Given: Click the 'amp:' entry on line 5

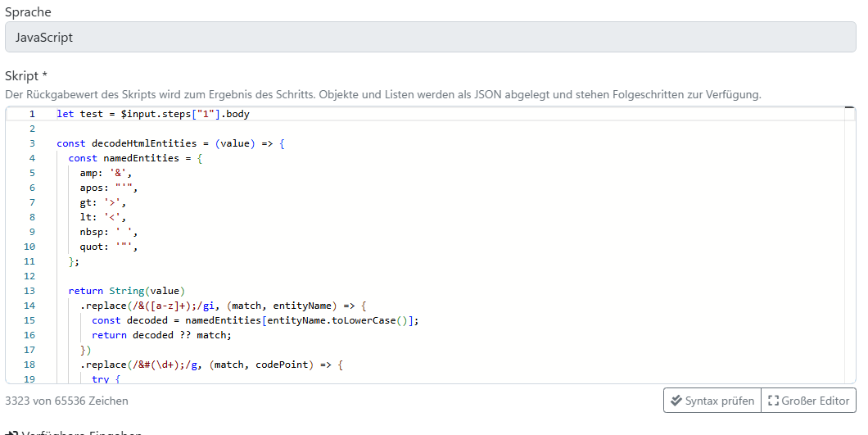Looking at the screenshot, I should 106,173.
